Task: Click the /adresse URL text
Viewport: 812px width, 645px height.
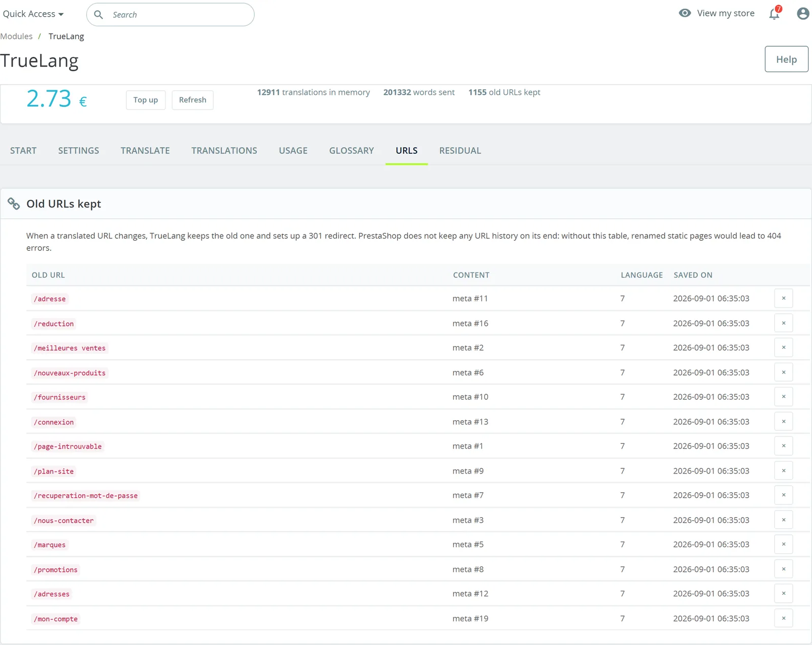Action: coord(50,299)
